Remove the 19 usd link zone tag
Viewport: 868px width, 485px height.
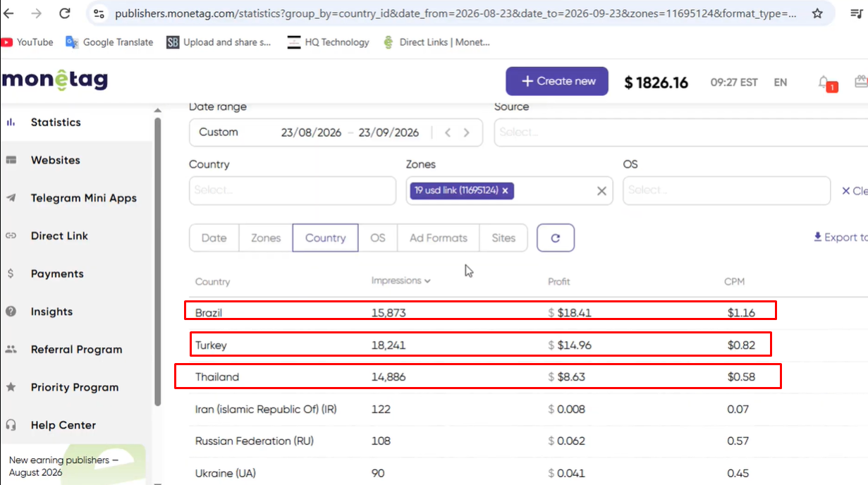pos(505,190)
